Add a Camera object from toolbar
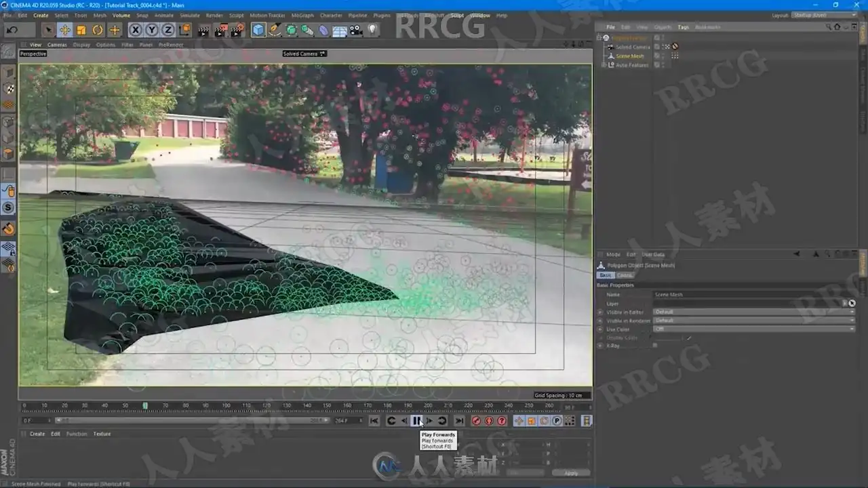Screen dimensions: 868x488 point(356,30)
